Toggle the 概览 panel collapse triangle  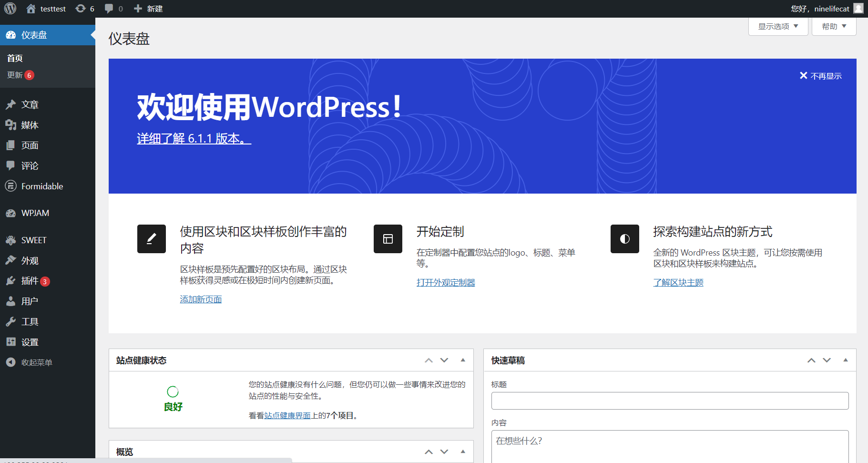463,451
